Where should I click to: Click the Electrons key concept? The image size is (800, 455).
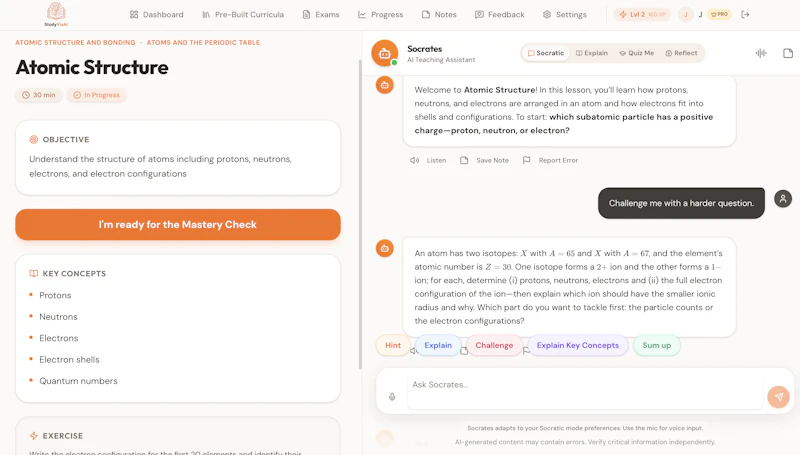tap(59, 338)
